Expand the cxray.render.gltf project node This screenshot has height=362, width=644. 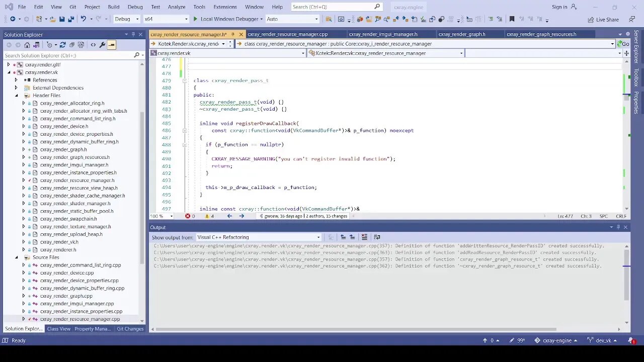pos(8,65)
